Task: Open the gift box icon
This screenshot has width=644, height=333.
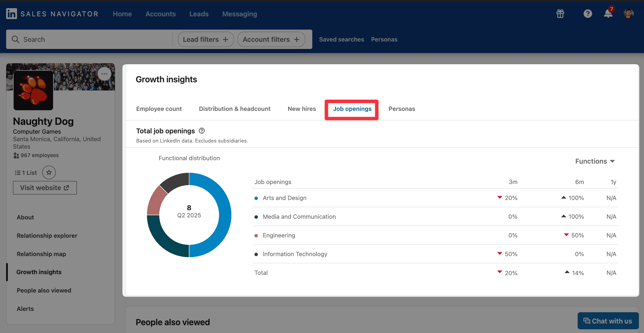Action: coord(560,14)
